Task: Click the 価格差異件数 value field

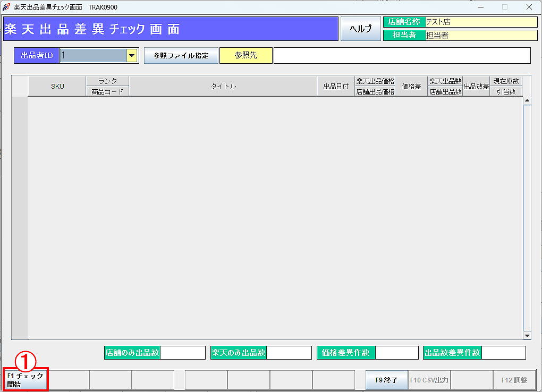Action: [396, 353]
